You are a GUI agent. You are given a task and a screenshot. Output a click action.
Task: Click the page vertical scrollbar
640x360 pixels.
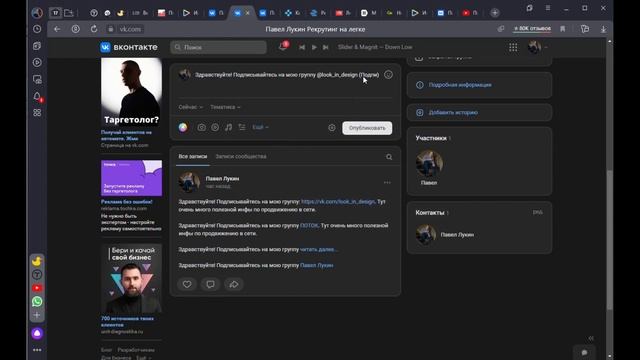610,240
